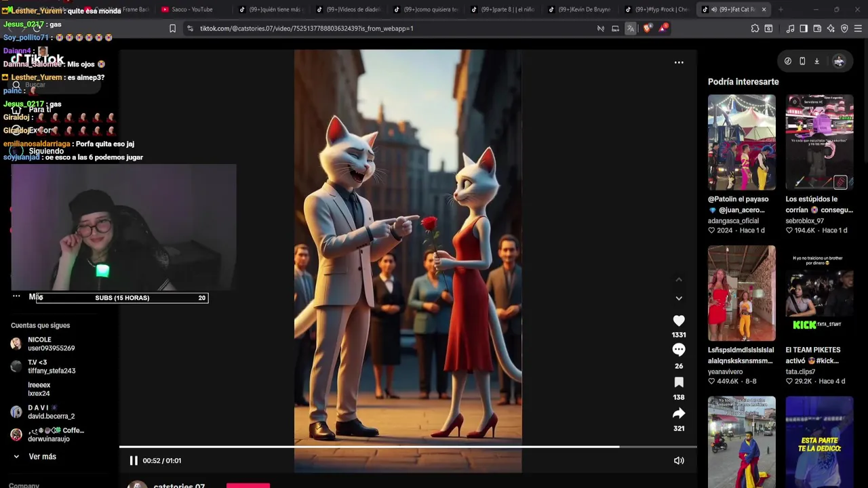Open a new tab with plus button

[781, 9]
